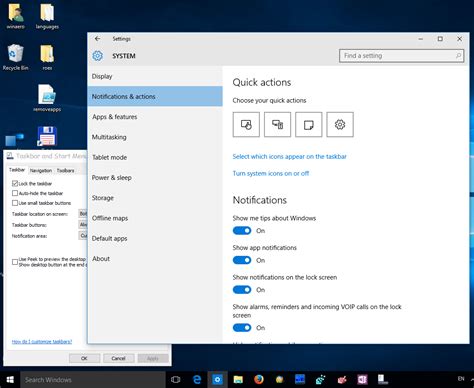Launch Firefox from the taskbar
The width and height of the screenshot is (474, 388).
point(259,379)
